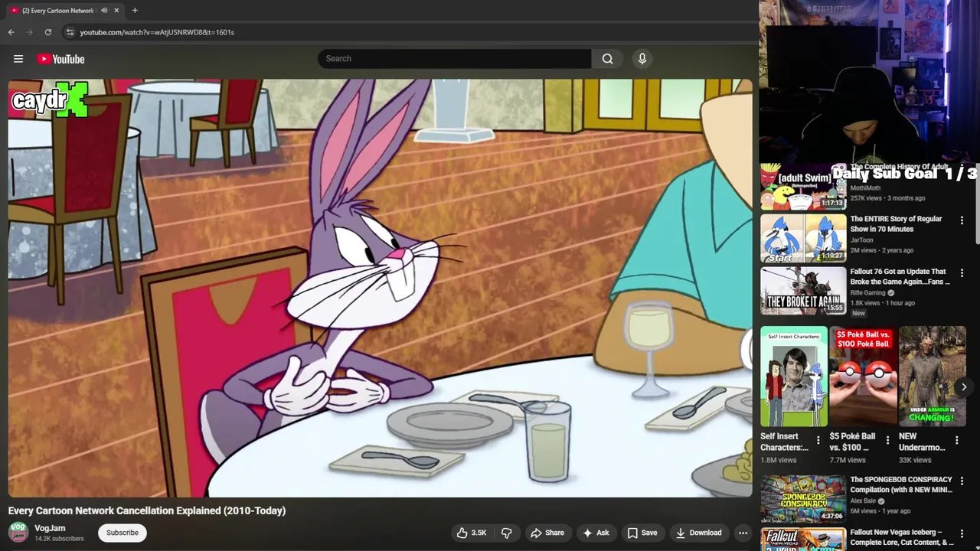This screenshot has width=980, height=551.
Task: Open 'The ENTIRE Story of Regular Show' title
Action: tap(896, 224)
